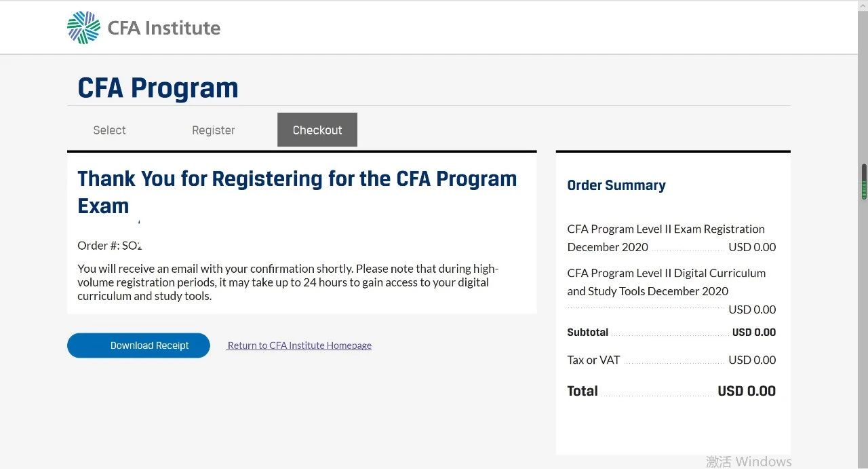Click the Total USD 0.00 amount

point(746,391)
